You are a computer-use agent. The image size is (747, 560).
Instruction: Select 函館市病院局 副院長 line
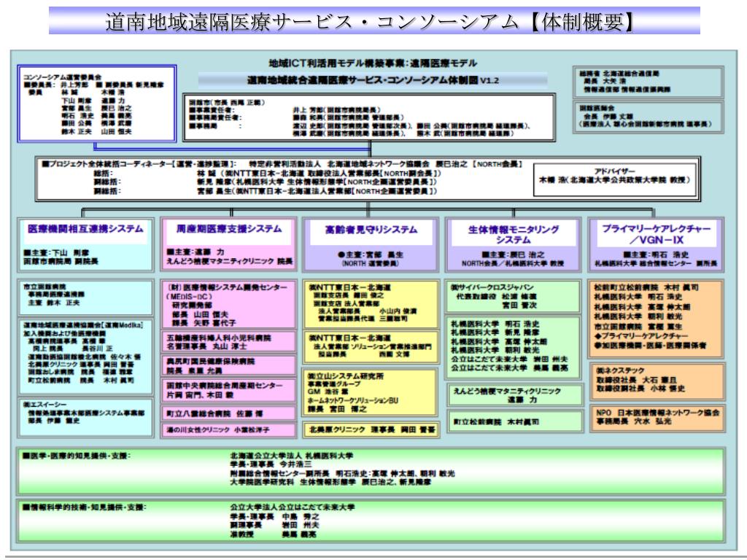point(61,262)
